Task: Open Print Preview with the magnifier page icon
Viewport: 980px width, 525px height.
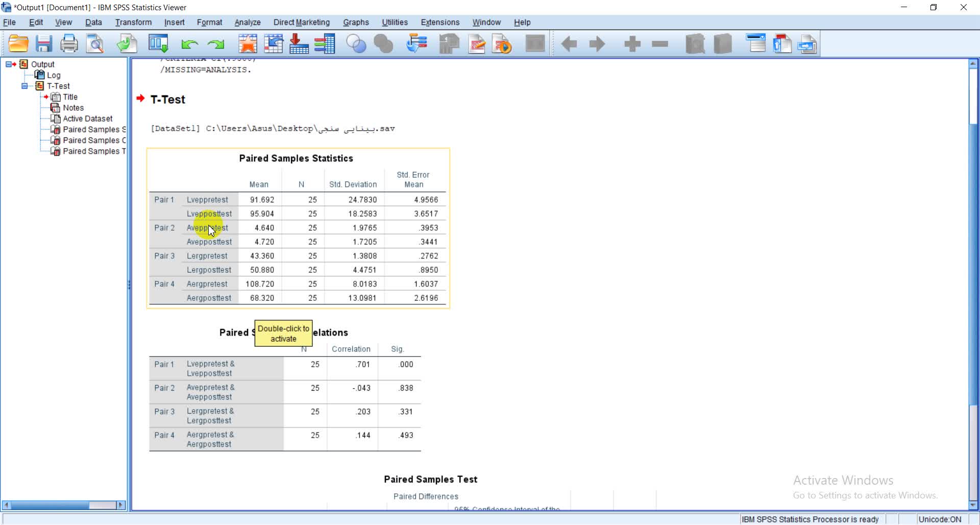Action: click(95, 44)
